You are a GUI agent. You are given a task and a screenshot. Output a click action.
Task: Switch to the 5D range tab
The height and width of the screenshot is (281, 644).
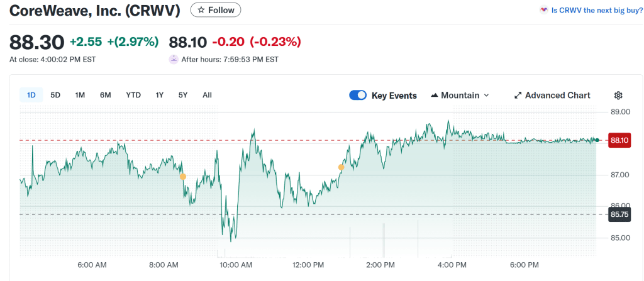[x=55, y=95]
